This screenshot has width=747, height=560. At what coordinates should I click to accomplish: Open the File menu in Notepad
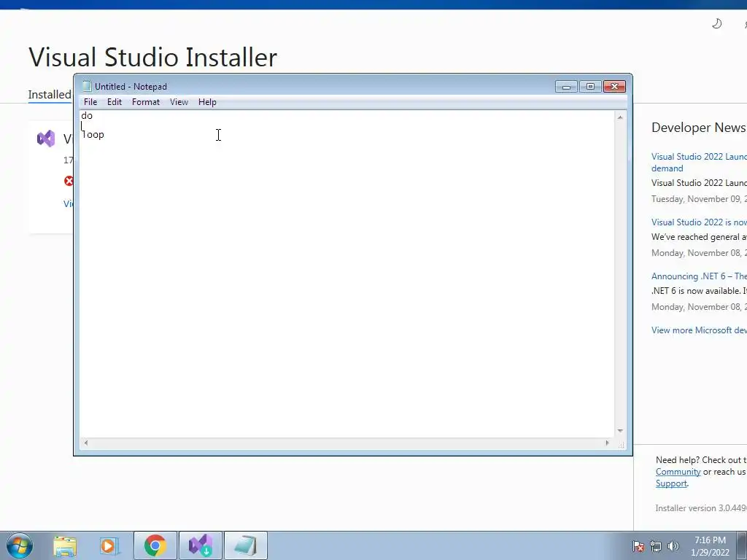pyautogui.click(x=90, y=102)
